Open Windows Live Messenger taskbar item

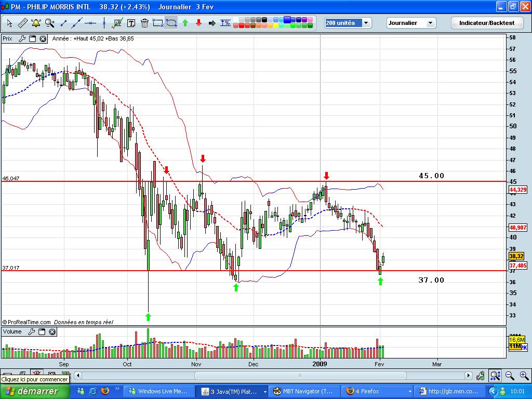(x=159, y=391)
